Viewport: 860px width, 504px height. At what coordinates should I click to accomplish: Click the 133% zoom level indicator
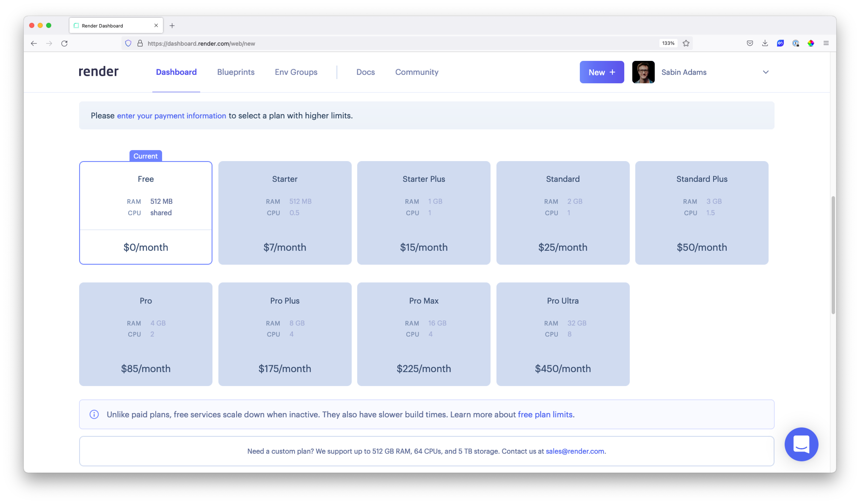coord(668,43)
